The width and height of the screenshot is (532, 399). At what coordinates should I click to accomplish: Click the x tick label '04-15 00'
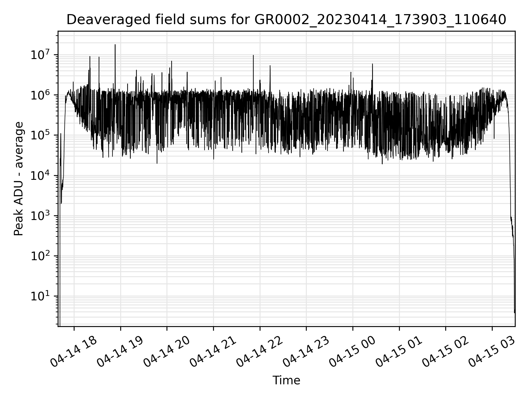pos(352,352)
